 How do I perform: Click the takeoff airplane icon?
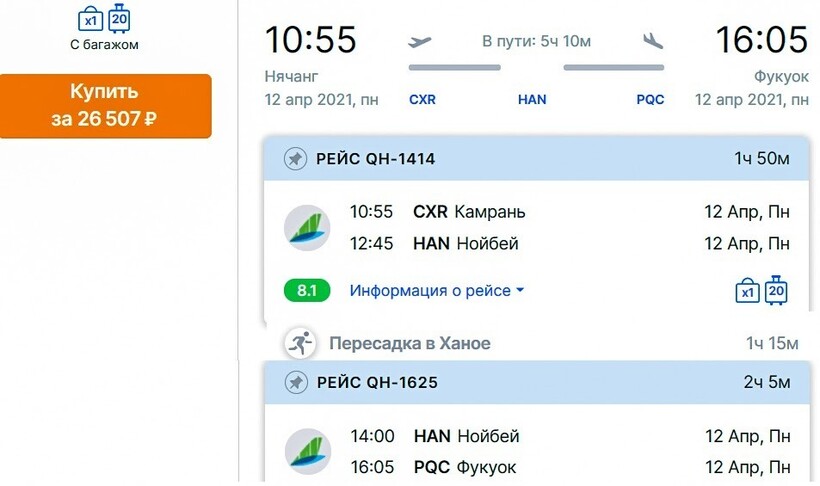(420, 41)
